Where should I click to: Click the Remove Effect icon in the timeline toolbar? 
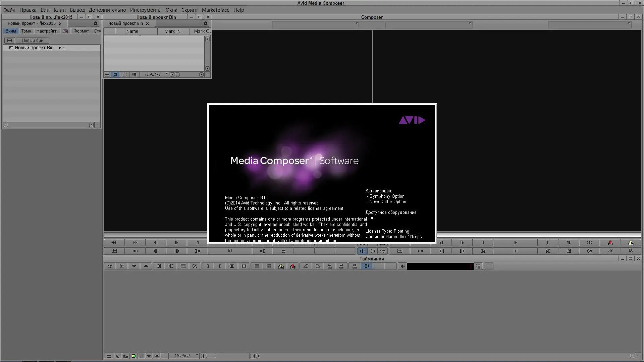point(195,266)
